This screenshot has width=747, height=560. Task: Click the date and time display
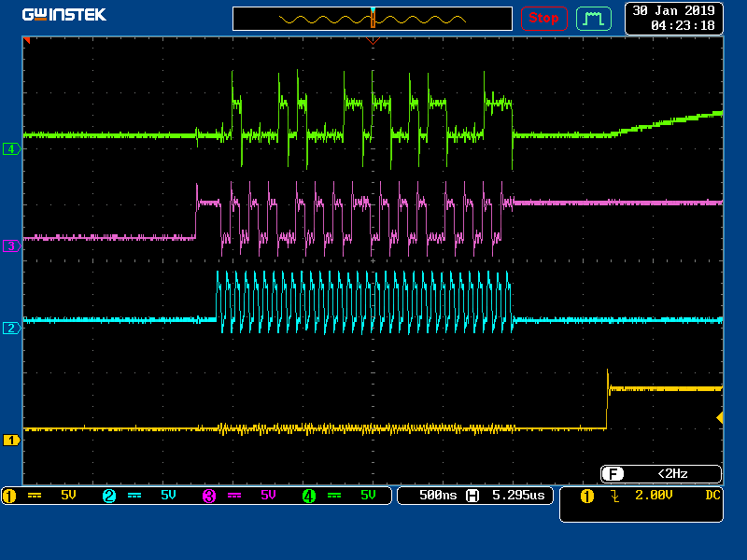[673, 18]
